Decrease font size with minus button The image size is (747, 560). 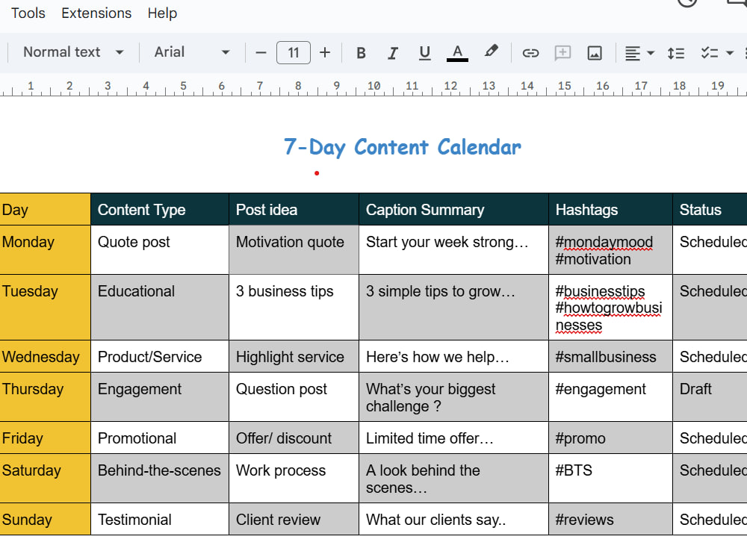261,52
